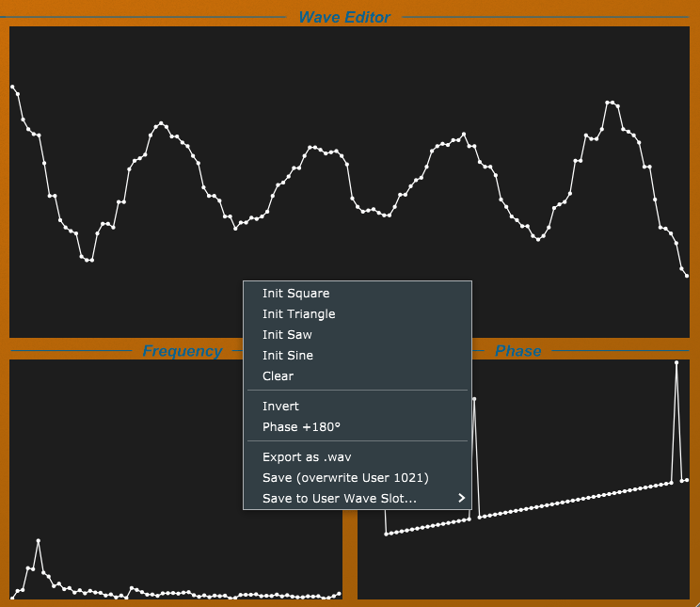Click the tallest peak in Frequency graph
Viewport: 700px width, 607px height.
[38, 541]
